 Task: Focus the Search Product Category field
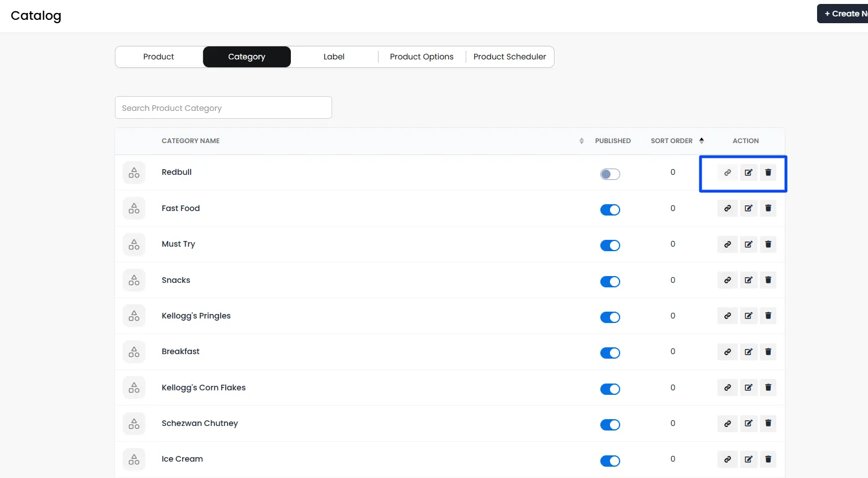[224, 107]
